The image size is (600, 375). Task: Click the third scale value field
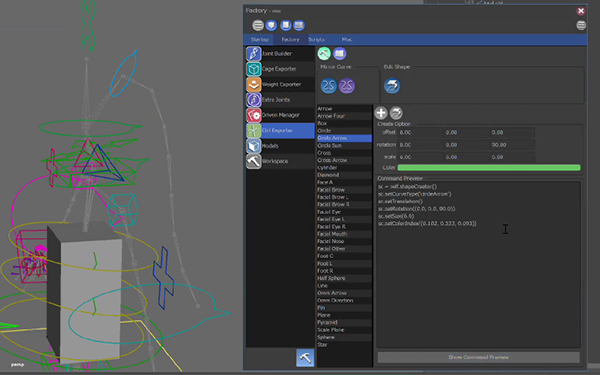(512, 157)
